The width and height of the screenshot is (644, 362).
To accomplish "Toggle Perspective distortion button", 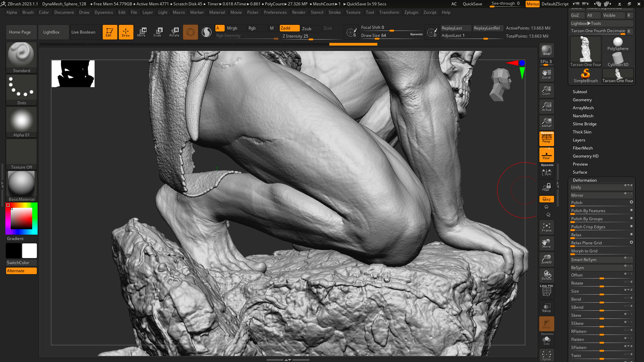I will point(546,138).
